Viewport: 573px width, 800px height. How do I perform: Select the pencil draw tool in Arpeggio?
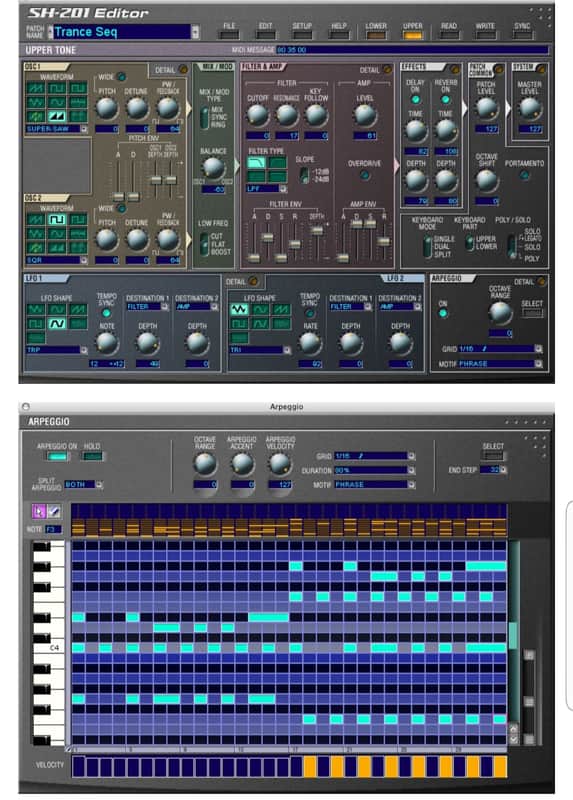click(54, 511)
